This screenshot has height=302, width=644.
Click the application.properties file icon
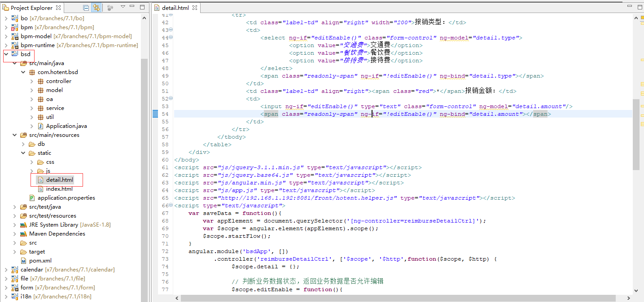pos(32,198)
